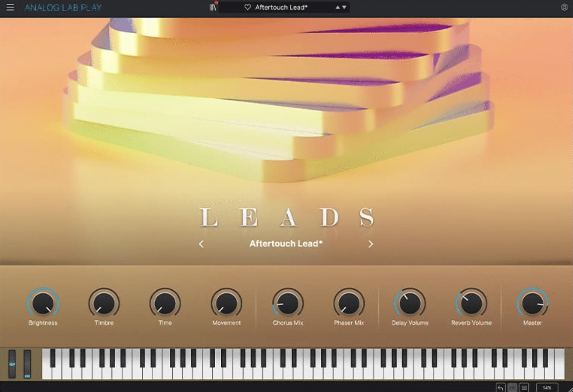Click the window resize handle at corner
Image resolution: width=573 pixels, height=392 pixels.
pyautogui.click(x=570, y=389)
